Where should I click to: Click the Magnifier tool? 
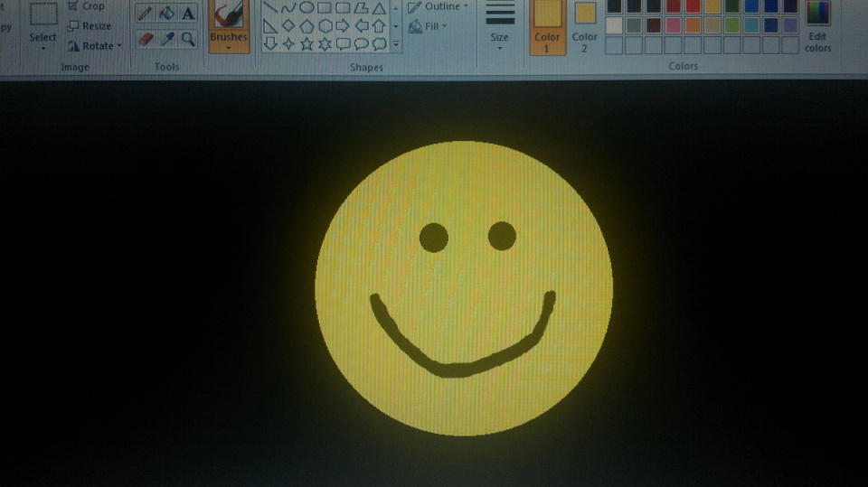click(x=188, y=39)
